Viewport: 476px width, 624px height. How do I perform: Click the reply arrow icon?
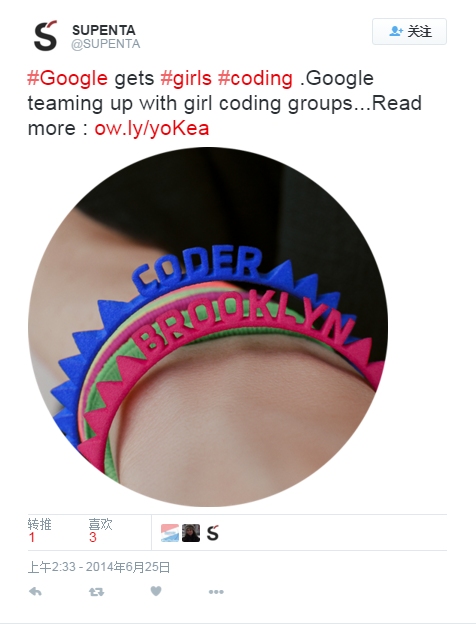coord(35,592)
